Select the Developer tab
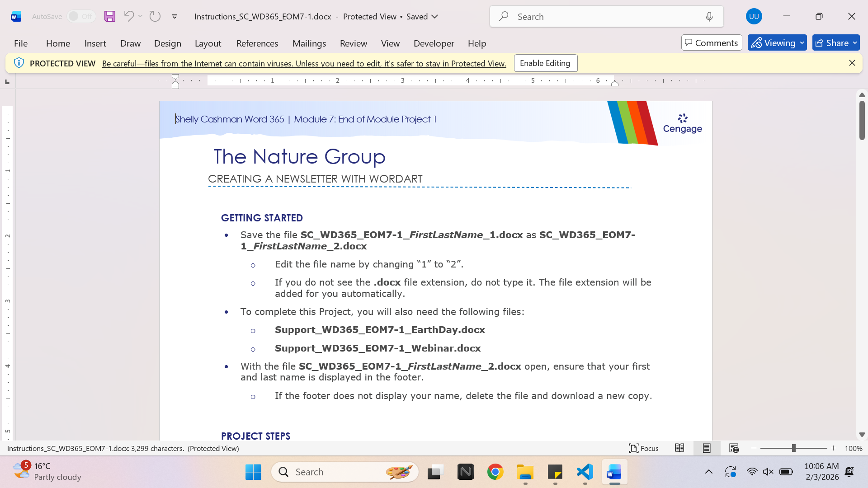The height and width of the screenshot is (488, 868). (x=434, y=43)
